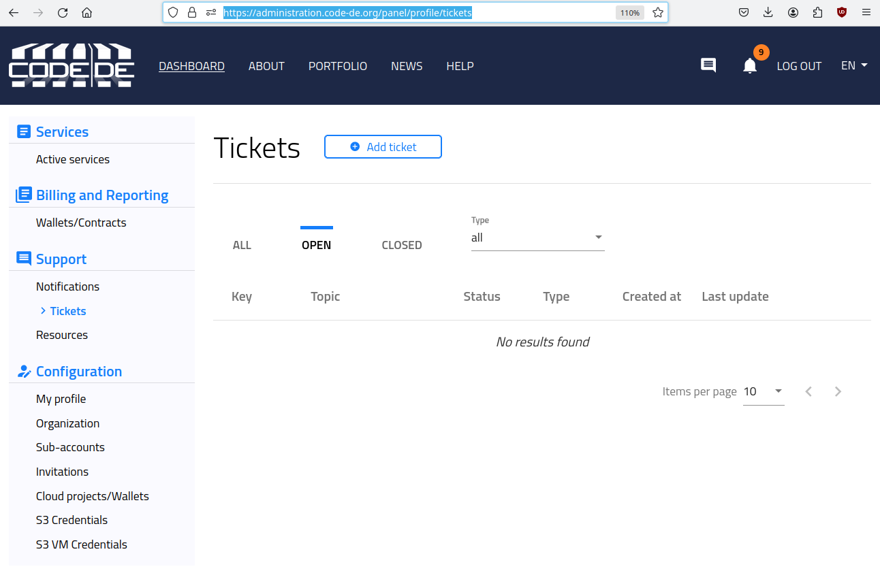Switch to the CLOSED tickets tab
Screen dimensions: 880x588
pyautogui.click(x=402, y=245)
